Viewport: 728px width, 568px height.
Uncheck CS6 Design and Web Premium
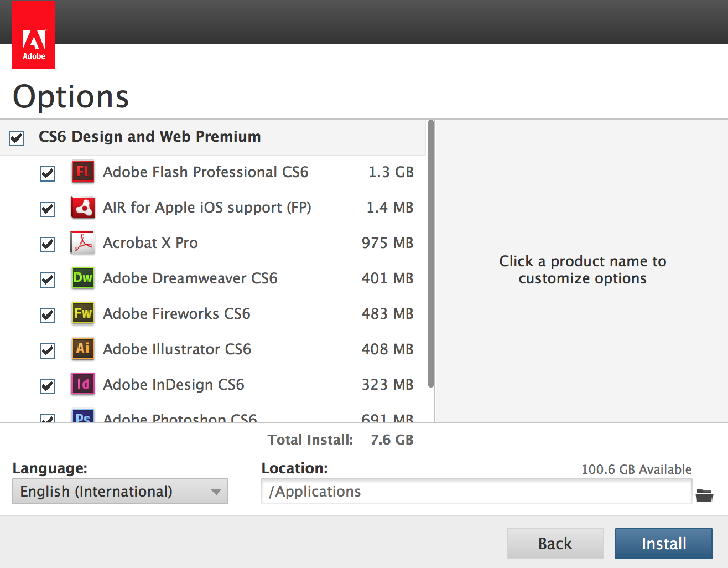pyautogui.click(x=17, y=138)
